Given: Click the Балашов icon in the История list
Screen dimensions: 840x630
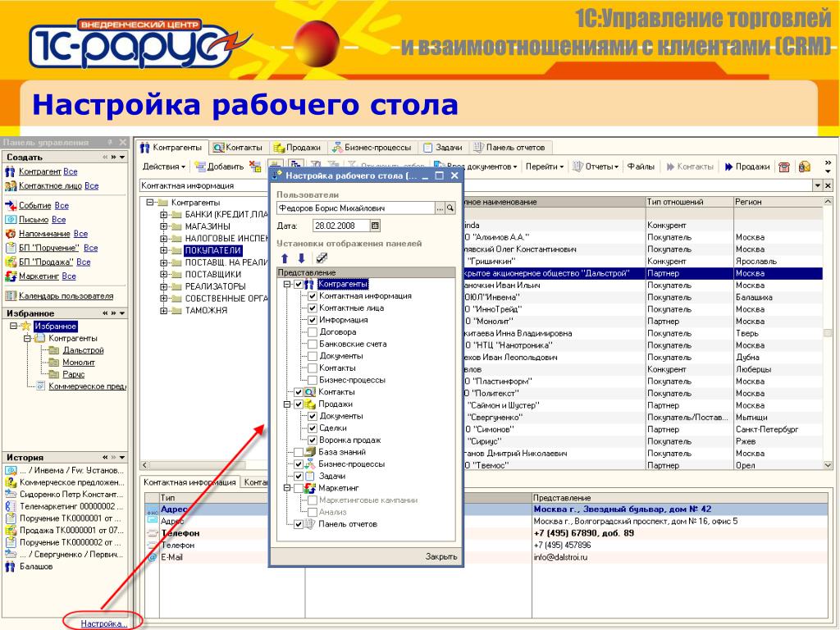Looking at the screenshot, I should [10, 566].
